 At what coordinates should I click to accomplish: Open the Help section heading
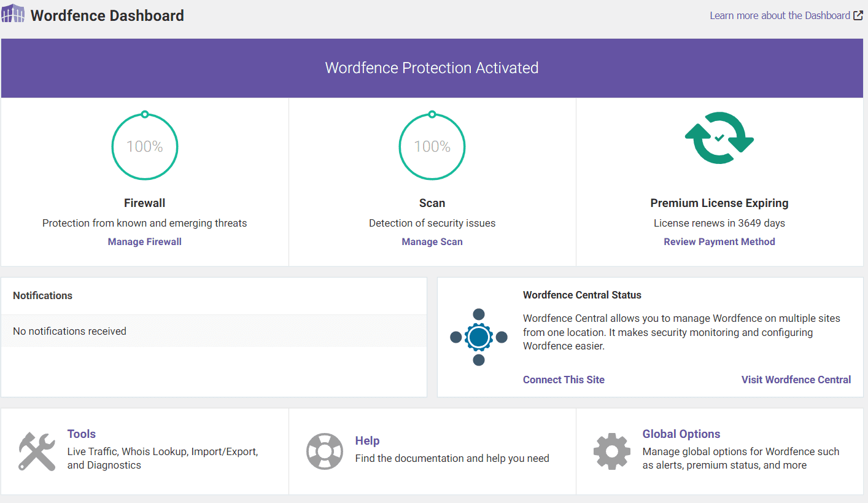pos(367,441)
